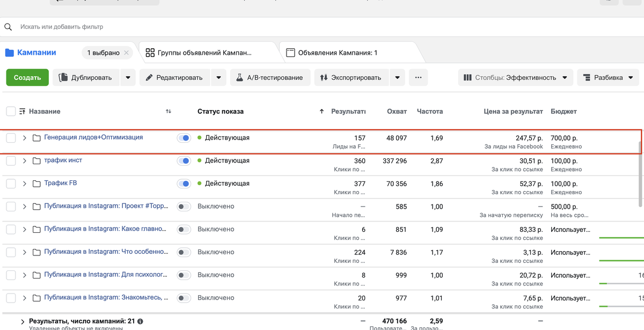This screenshot has width=644, height=330.
Task: Tick the select-all checkbox in header
Action: click(x=11, y=112)
